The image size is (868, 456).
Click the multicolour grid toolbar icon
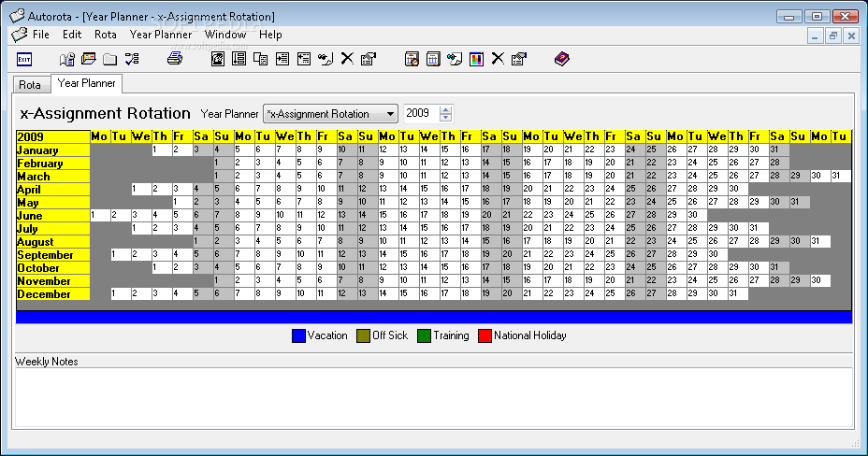point(477,59)
